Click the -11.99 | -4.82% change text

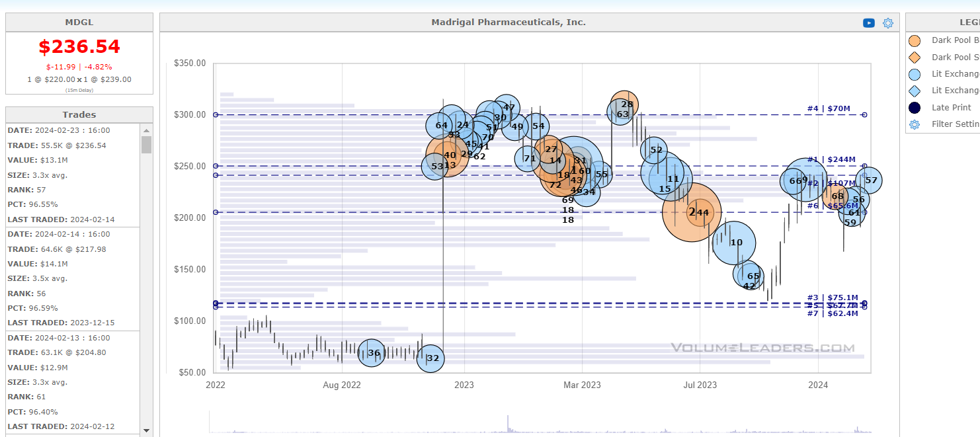point(79,67)
